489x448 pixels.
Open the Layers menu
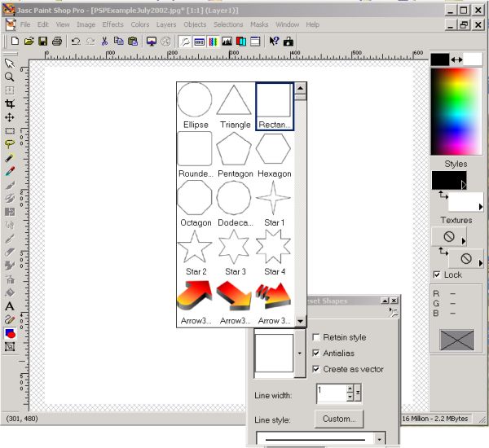tap(166, 24)
